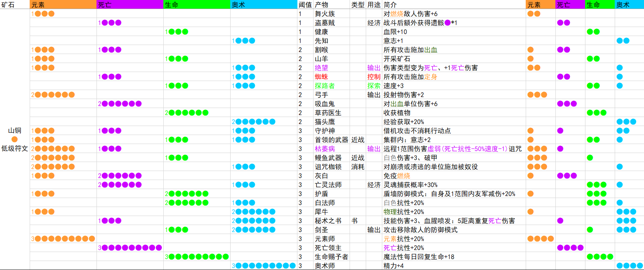Click the 3-blue-dots cell in the 奥术师 row
Viewport: 644px width, 270px height.
264,265
